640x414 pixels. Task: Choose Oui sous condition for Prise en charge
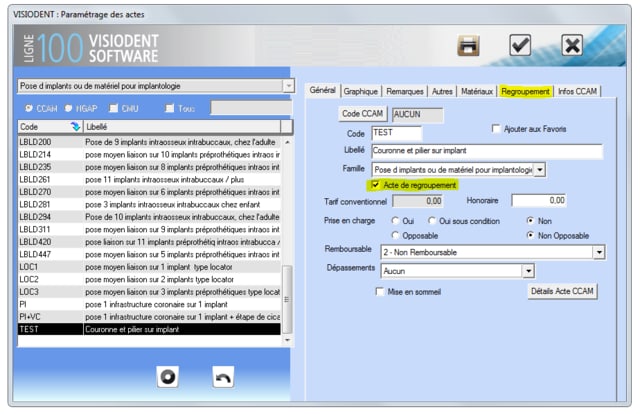tap(432, 220)
